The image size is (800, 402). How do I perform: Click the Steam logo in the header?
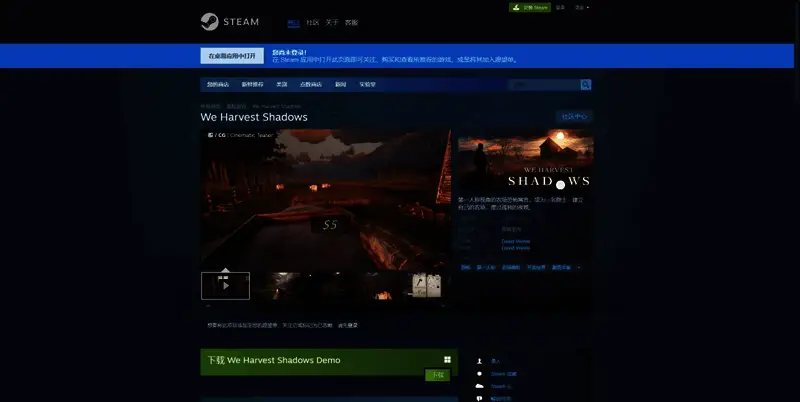232,21
